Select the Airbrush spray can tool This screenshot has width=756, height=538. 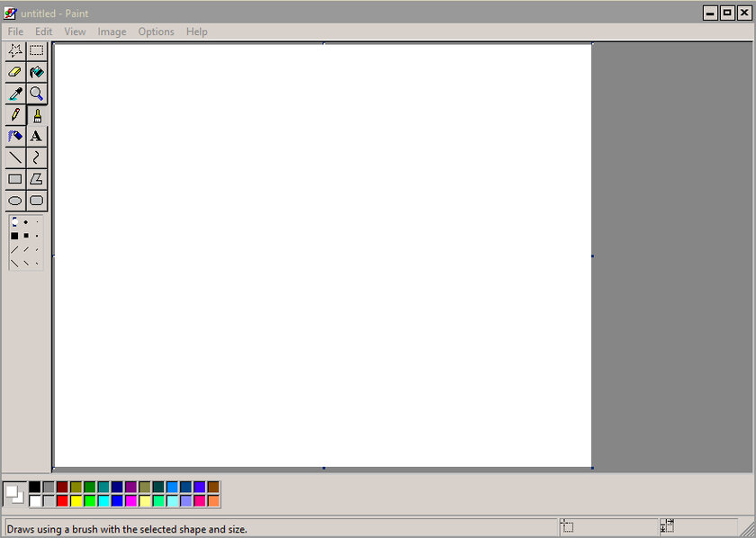click(x=15, y=137)
